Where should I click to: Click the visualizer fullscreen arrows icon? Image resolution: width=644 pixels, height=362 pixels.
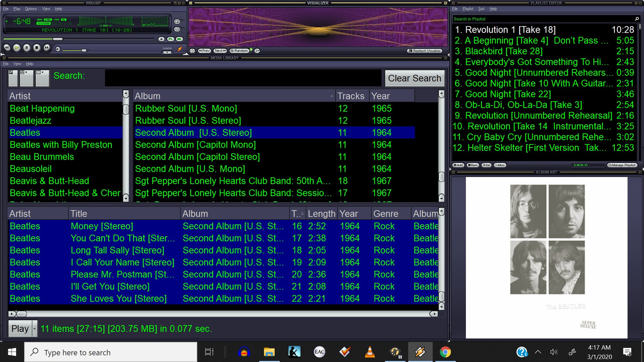pyautogui.click(x=192, y=51)
